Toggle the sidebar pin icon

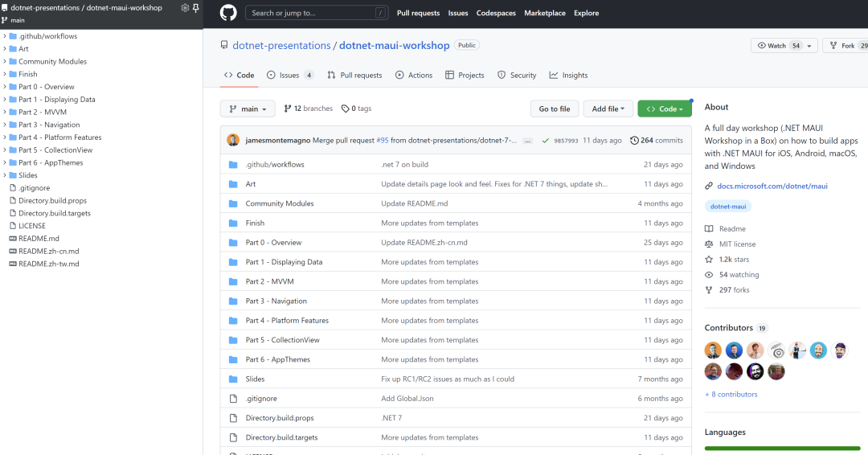coord(195,8)
